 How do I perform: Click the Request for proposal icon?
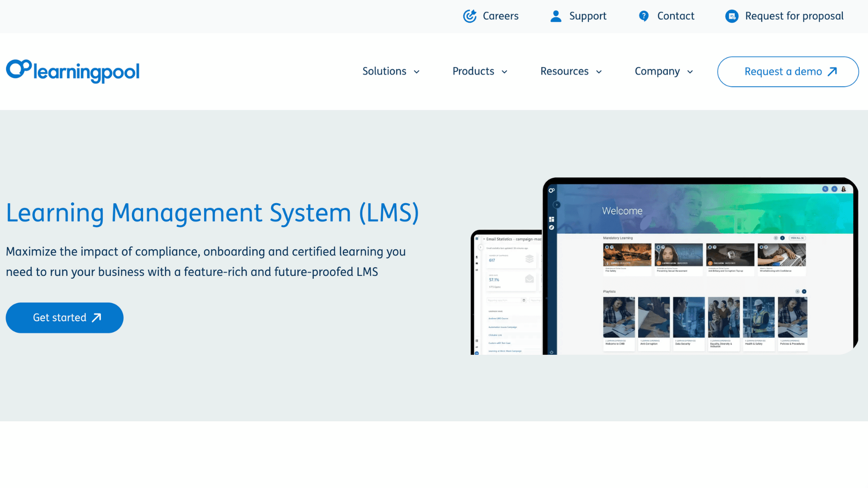pos(732,16)
